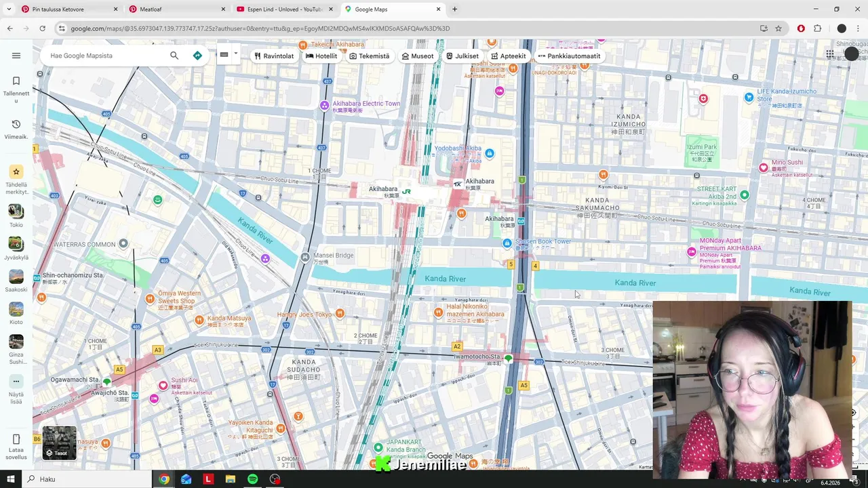The width and height of the screenshot is (868, 488).
Task: Select the Tokio sidebar shortcut
Action: click(16, 216)
